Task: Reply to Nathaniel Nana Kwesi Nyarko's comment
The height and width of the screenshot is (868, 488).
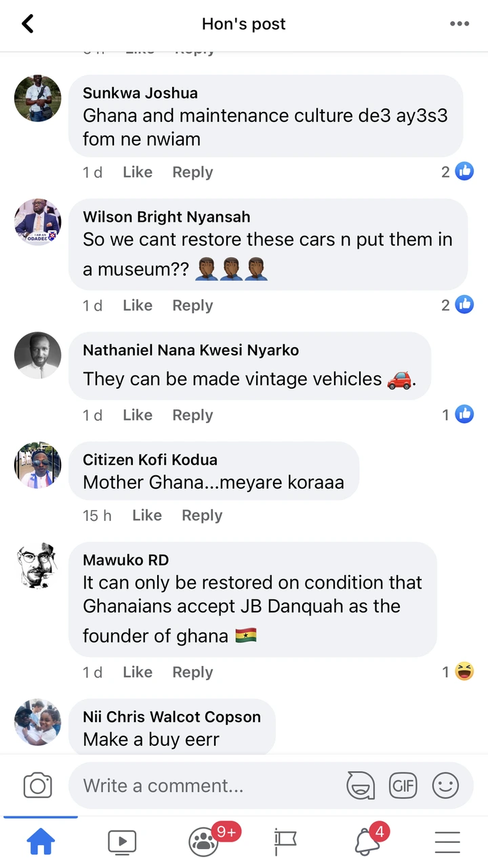Action: (x=192, y=415)
